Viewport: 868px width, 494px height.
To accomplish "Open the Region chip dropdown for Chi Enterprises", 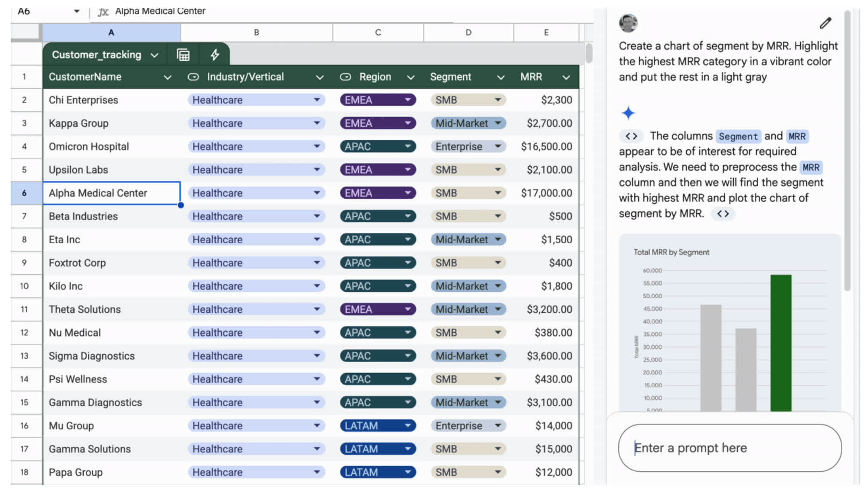I will pyautogui.click(x=407, y=100).
